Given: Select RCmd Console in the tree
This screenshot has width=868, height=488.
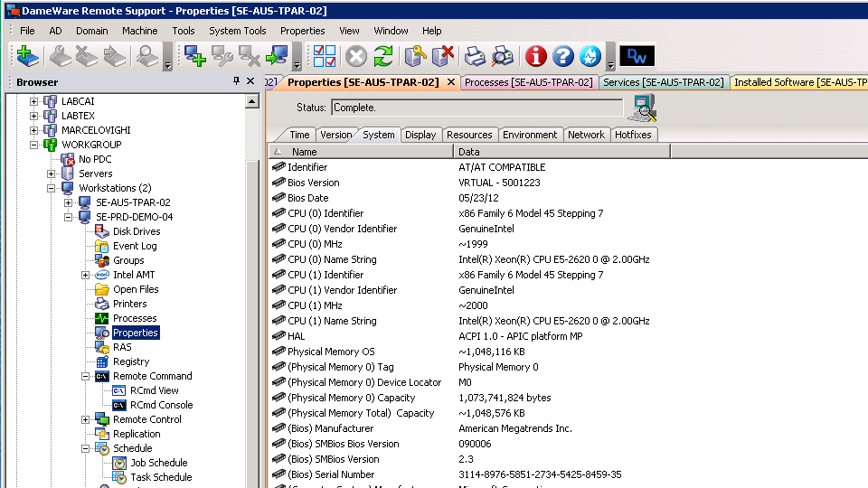Looking at the screenshot, I should point(161,405).
